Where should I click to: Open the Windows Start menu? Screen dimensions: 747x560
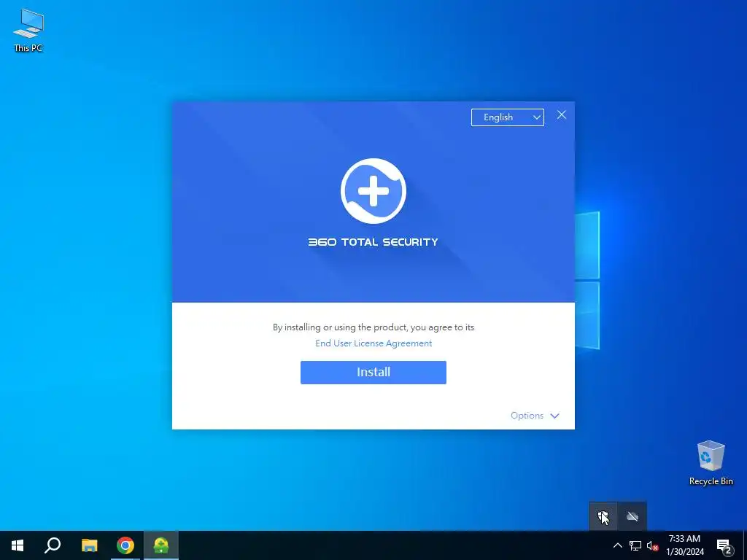tap(18, 545)
